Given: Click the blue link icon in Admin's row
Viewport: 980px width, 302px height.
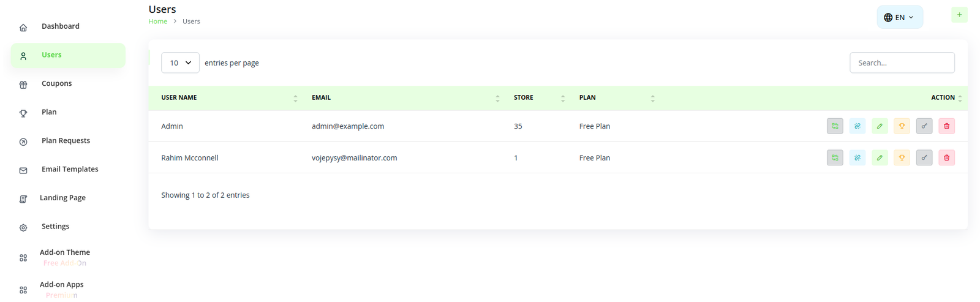Looking at the screenshot, I should [858, 126].
